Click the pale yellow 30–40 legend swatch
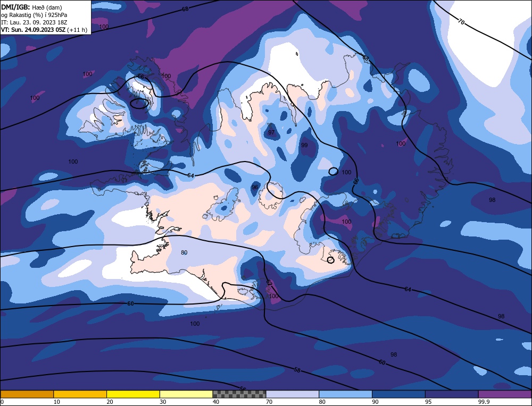Image resolution: width=532 pixels, height=406 pixels. point(186,394)
